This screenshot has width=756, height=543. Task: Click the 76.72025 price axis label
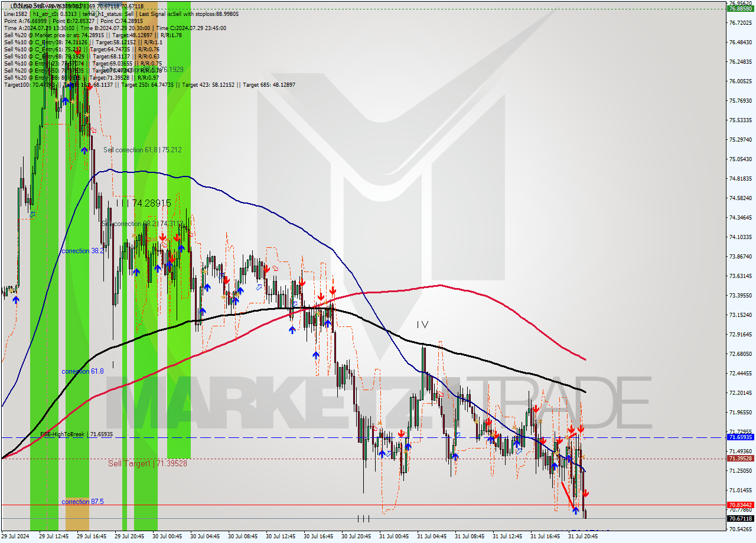[741, 23]
